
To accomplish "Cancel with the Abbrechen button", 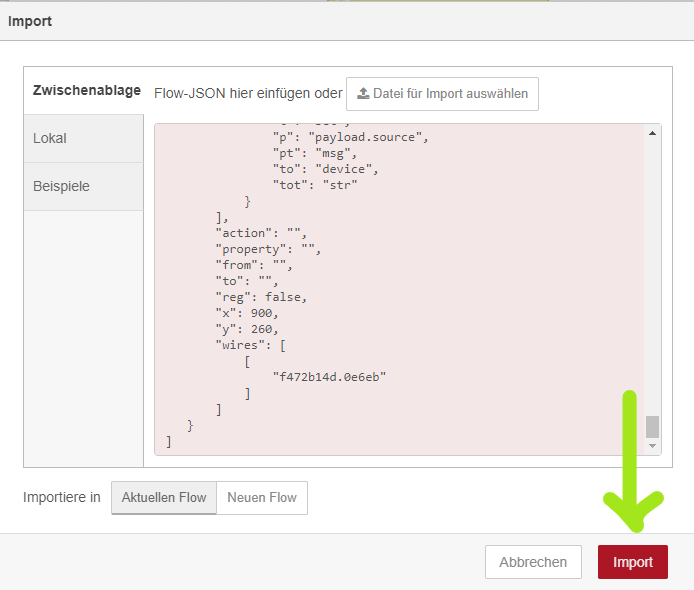I will [x=533, y=562].
